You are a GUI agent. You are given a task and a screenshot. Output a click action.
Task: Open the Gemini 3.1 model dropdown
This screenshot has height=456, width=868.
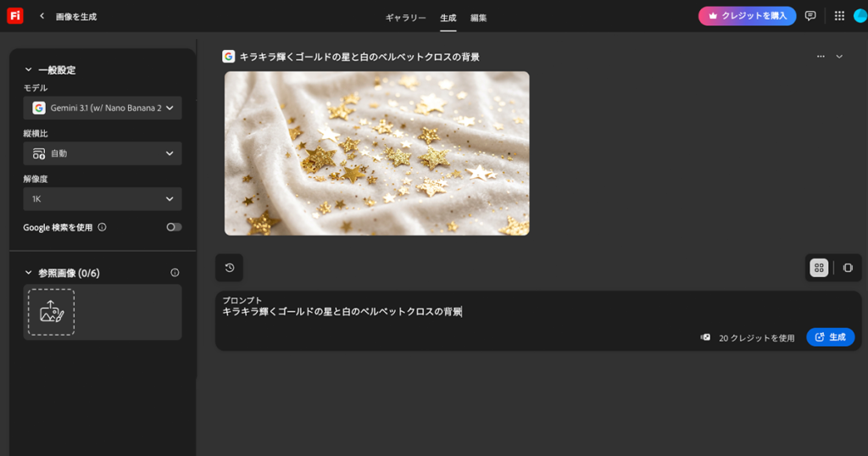(103, 108)
